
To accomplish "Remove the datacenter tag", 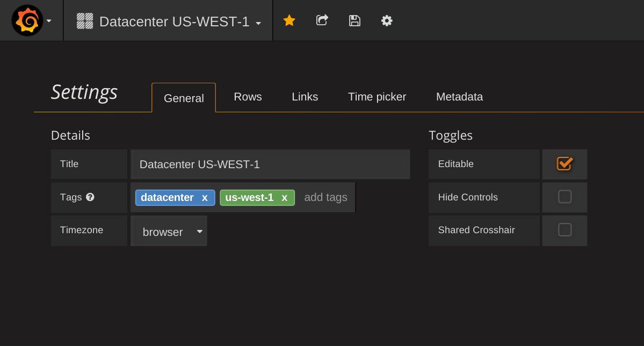I will [x=205, y=198].
